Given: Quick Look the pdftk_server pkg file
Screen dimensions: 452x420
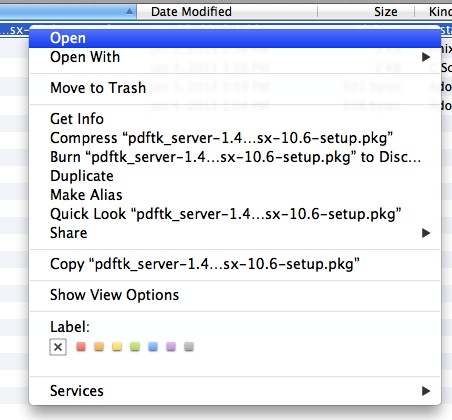Looking at the screenshot, I should pyautogui.click(x=235, y=214).
